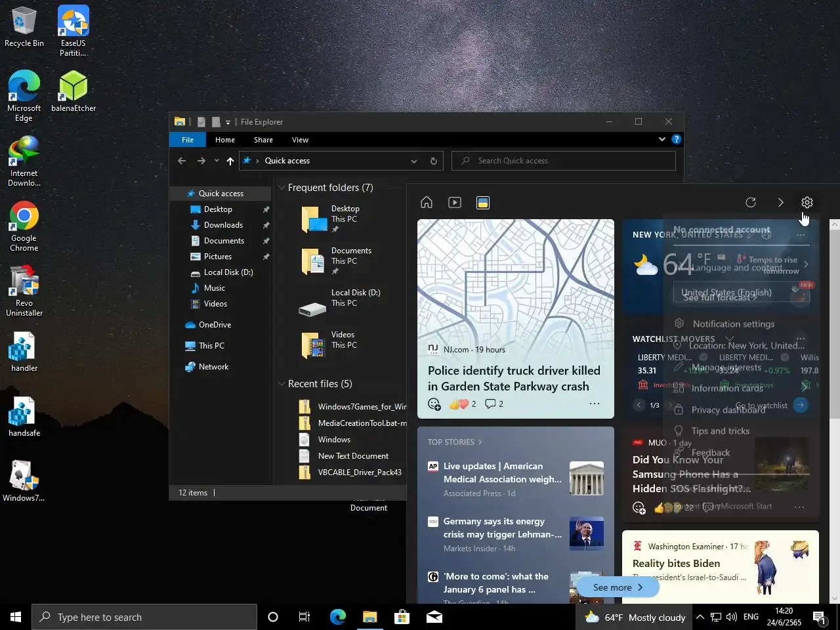Viewport: 840px width, 630px height.
Task: Open Microsoft Store from taskbar
Action: (x=402, y=617)
